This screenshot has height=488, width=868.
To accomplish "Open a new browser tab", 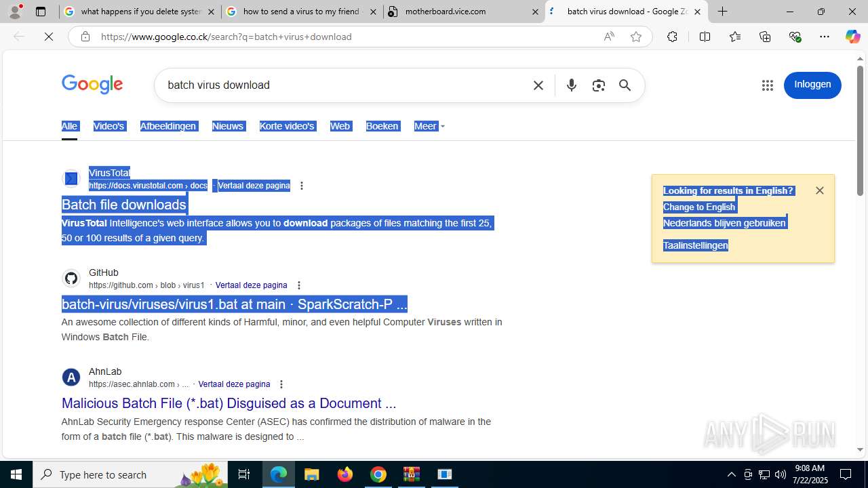I will coord(723,12).
